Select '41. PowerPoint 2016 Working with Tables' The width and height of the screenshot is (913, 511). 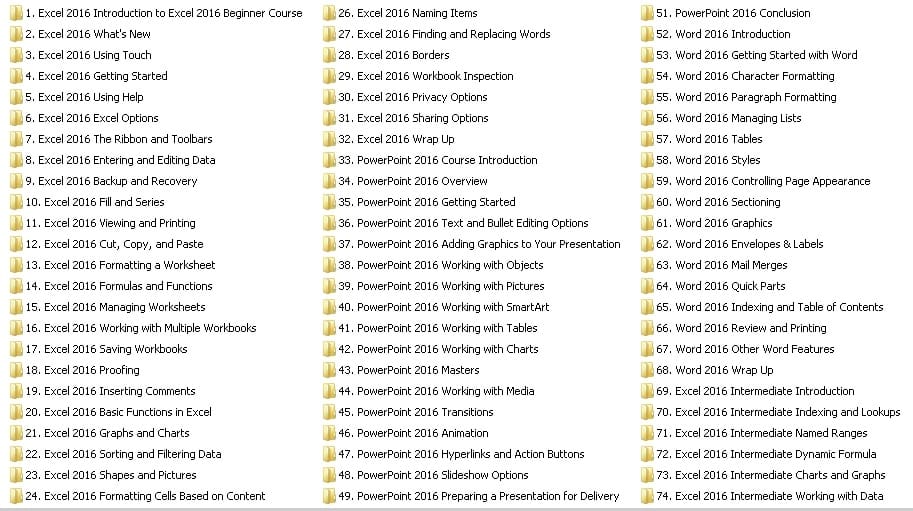point(438,328)
